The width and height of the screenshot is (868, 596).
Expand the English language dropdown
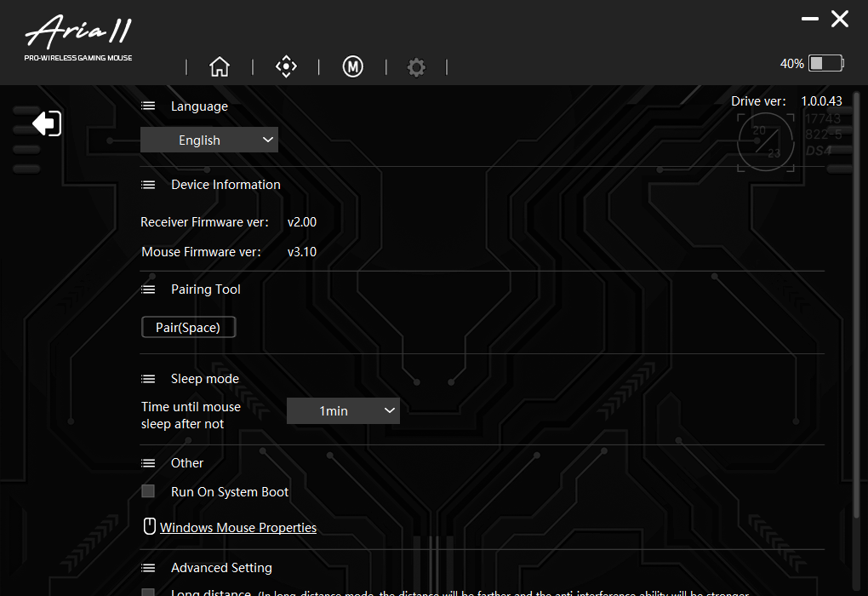(209, 140)
